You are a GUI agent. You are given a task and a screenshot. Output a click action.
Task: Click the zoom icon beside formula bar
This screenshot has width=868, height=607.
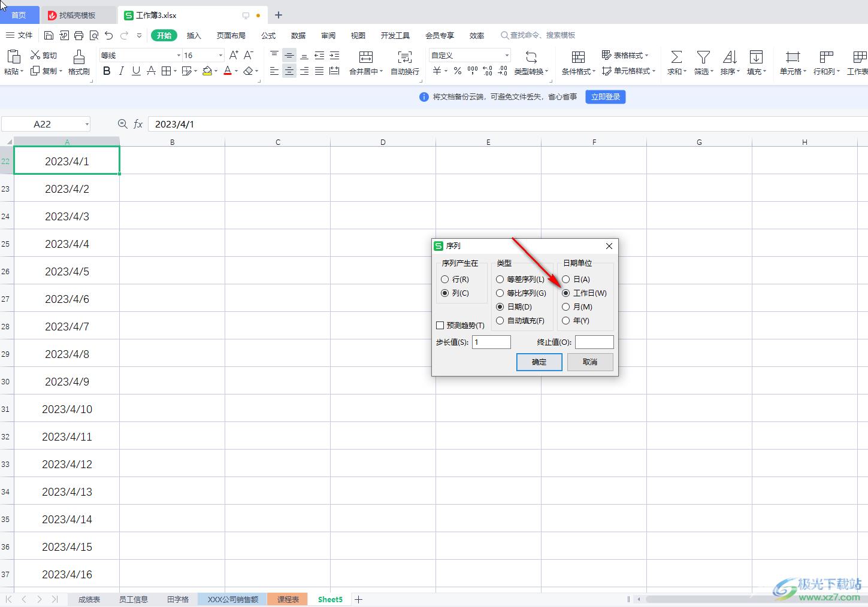coord(122,124)
